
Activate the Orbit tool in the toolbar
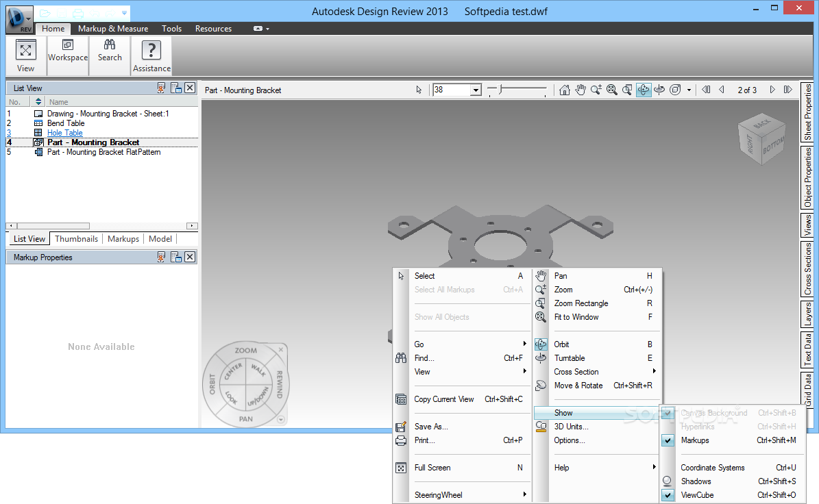644,90
